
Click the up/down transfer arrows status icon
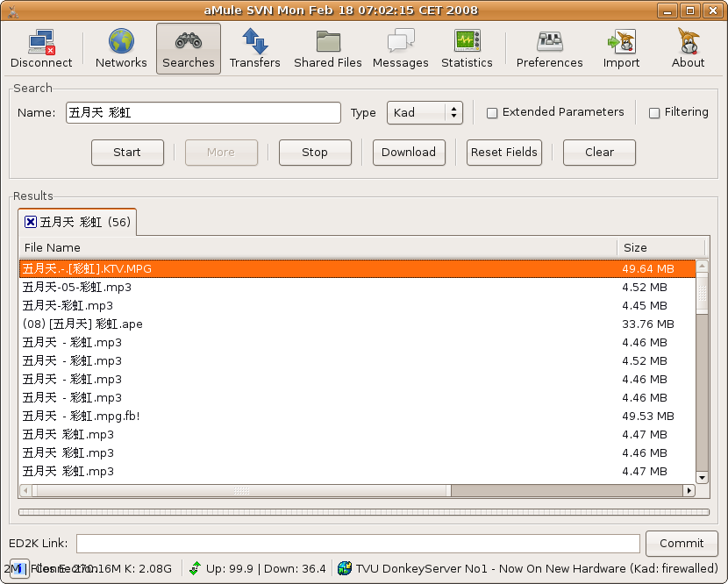[195, 568]
